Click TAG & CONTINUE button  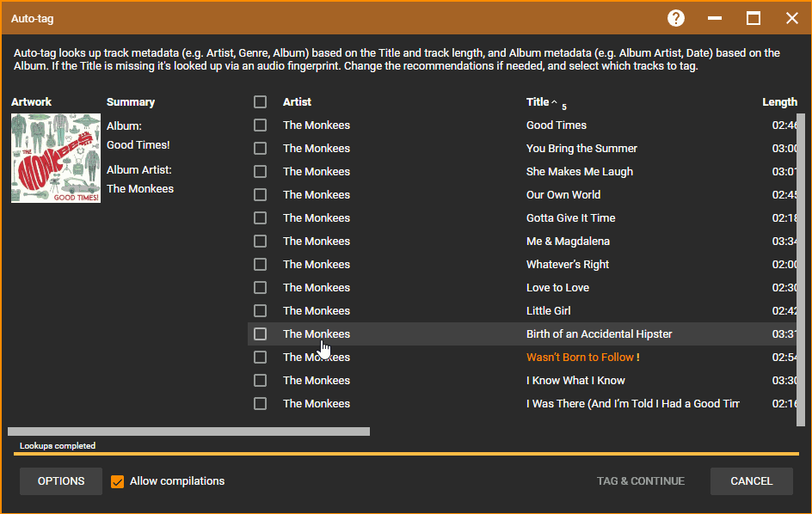point(641,481)
